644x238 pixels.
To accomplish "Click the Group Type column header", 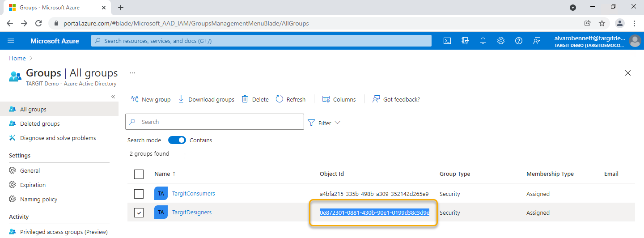I will [455, 174].
